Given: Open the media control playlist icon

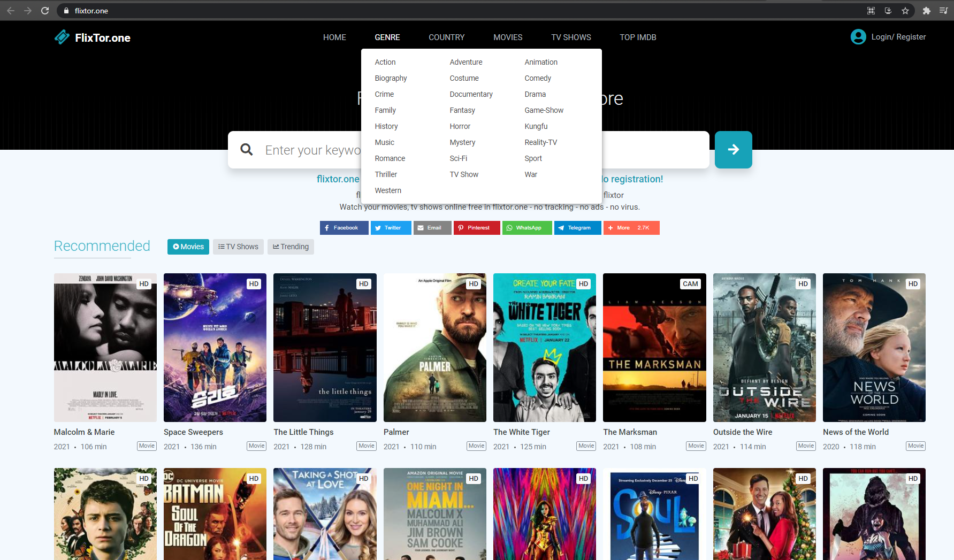Looking at the screenshot, I should click(943, 11).
